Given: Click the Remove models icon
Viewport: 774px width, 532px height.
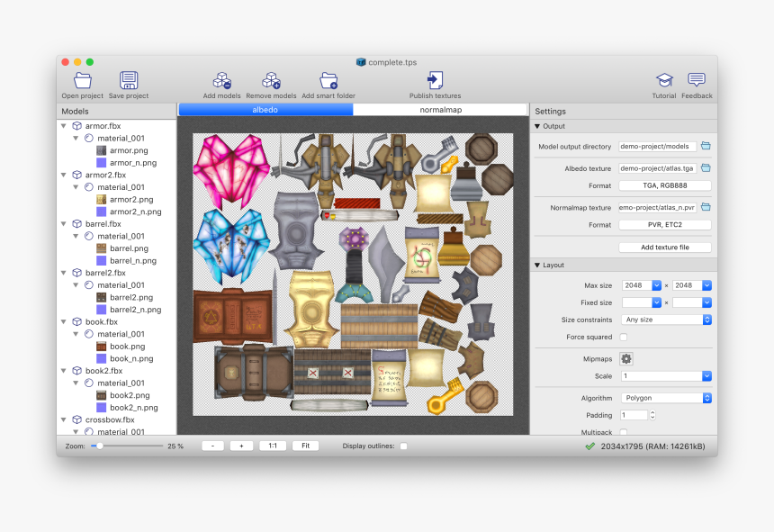Looking at the screenshot, I should click(271, 80).
